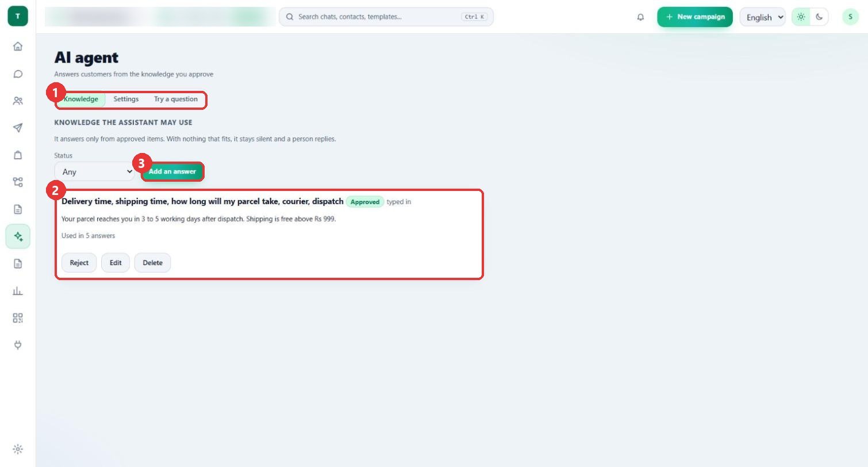The height and width of the screenshot is (467, 868).
Task: Click the 'Used in 5 answers' text
Action: point(88,236)
